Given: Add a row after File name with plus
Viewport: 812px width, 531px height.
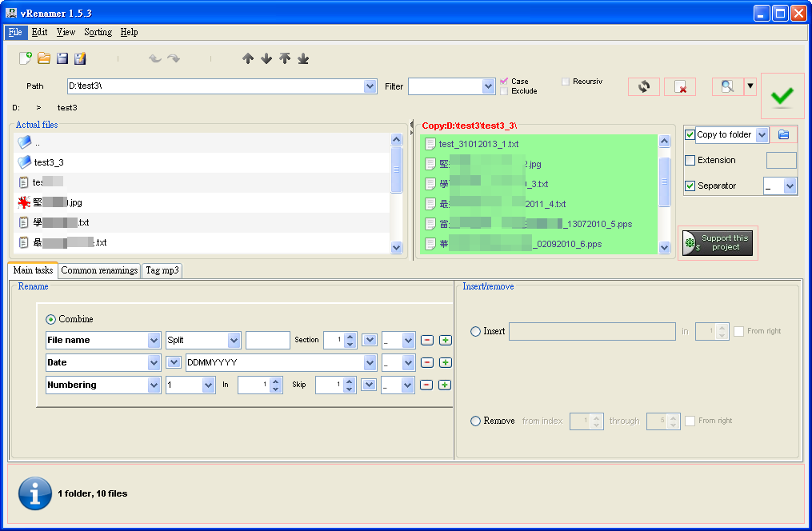Looking at the screenshot, I should click(446, 340).
